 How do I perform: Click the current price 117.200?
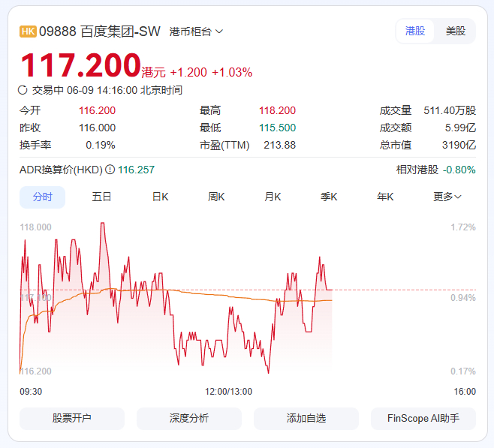pyautogui.click(x=80, y=65)
